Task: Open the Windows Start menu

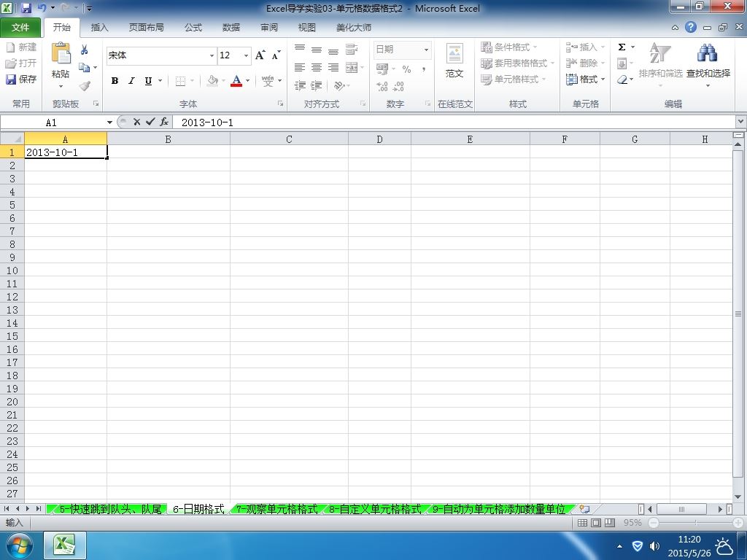Action: tap(19, 545)
